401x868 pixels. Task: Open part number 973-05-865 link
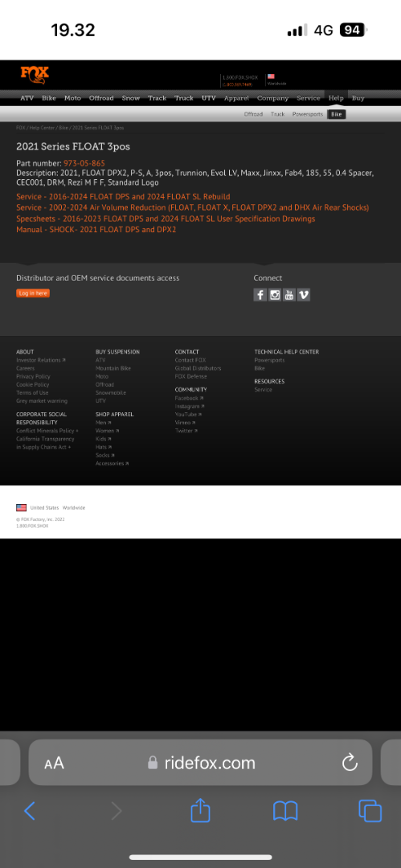pyautogui.click(x=84, y=163)
